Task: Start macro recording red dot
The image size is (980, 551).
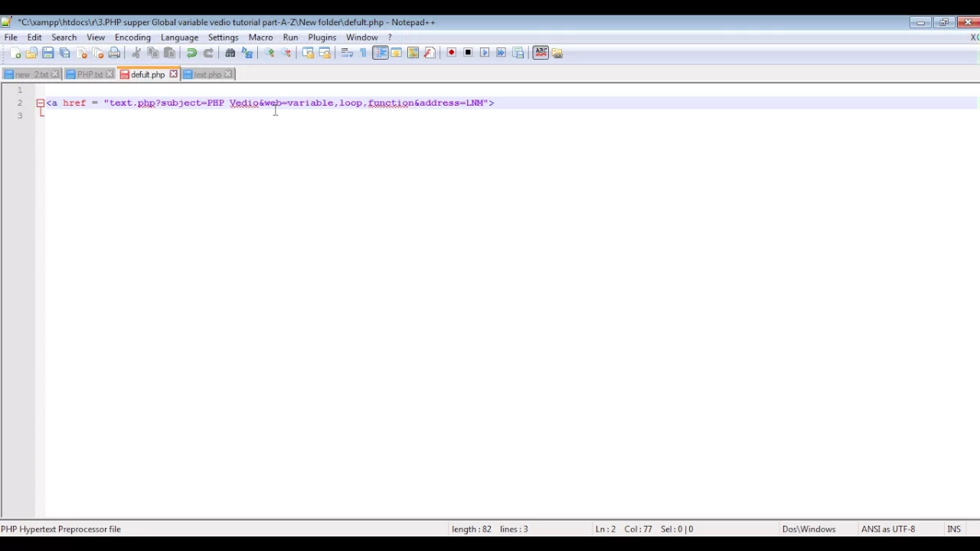Action: [x=451, y=53]
